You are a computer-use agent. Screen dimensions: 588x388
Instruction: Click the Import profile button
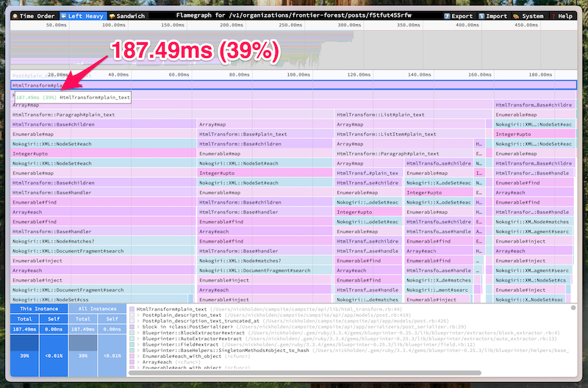point(492,15)
